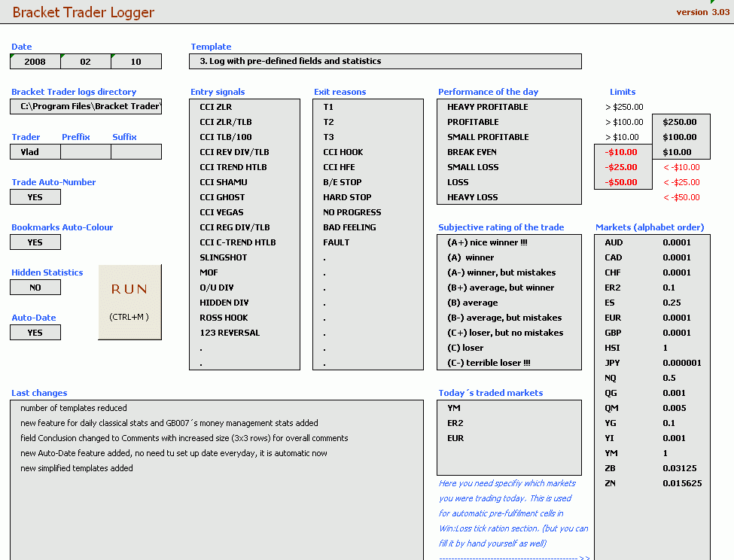Select rating (C+) loser, but no mistakes
Image resolution: width=734 pixels, height=560 pixels.
tap(510, 333)
